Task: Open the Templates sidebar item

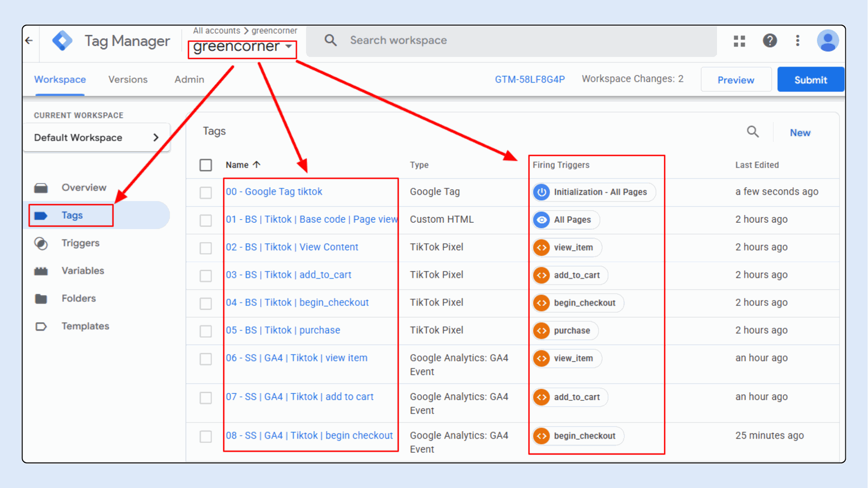Action: point(85,326)
